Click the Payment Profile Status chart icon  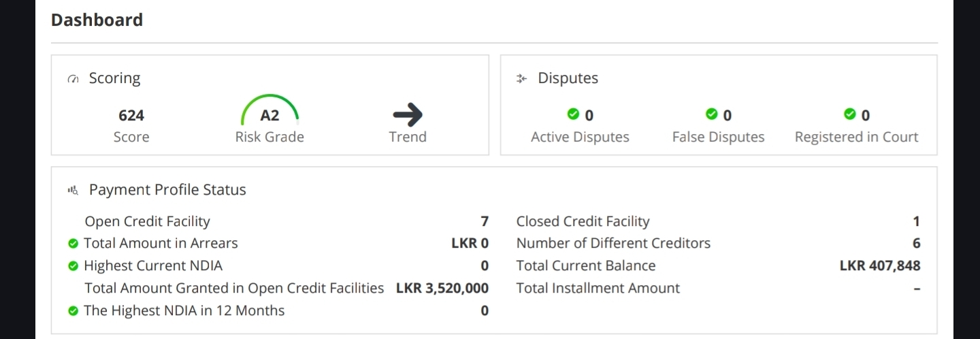click(x=73, y=191)
